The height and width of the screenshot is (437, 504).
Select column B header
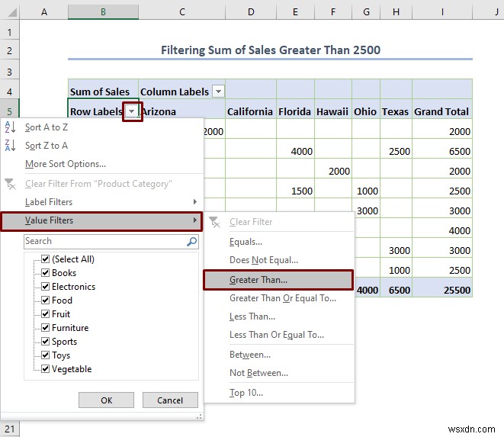(x=103, y=12)
